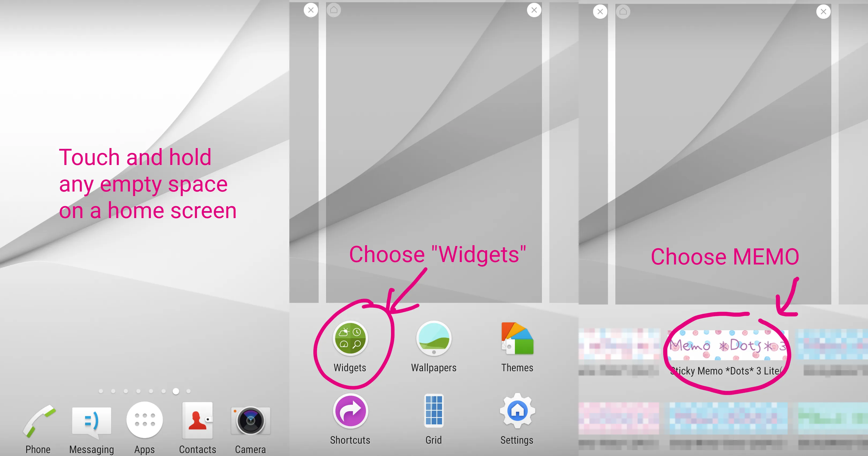Select Wallpapers option
The width and height of the screenshot is (868, 456).
click(433, 345)
